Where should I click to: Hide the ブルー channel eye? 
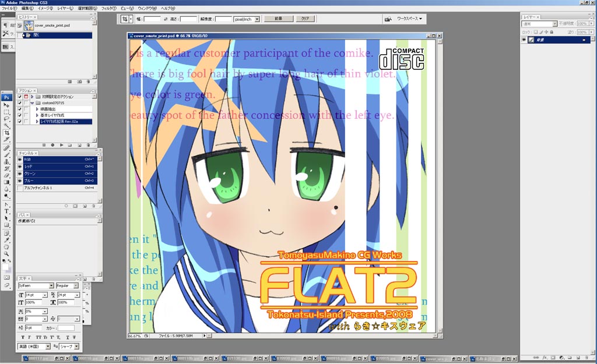pyautogui.click(x=20, y=181)
